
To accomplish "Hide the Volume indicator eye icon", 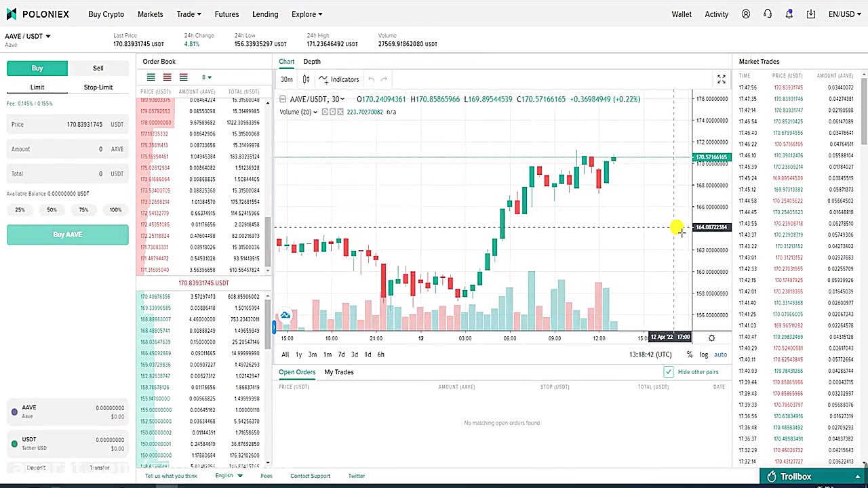I will (325, 112).
